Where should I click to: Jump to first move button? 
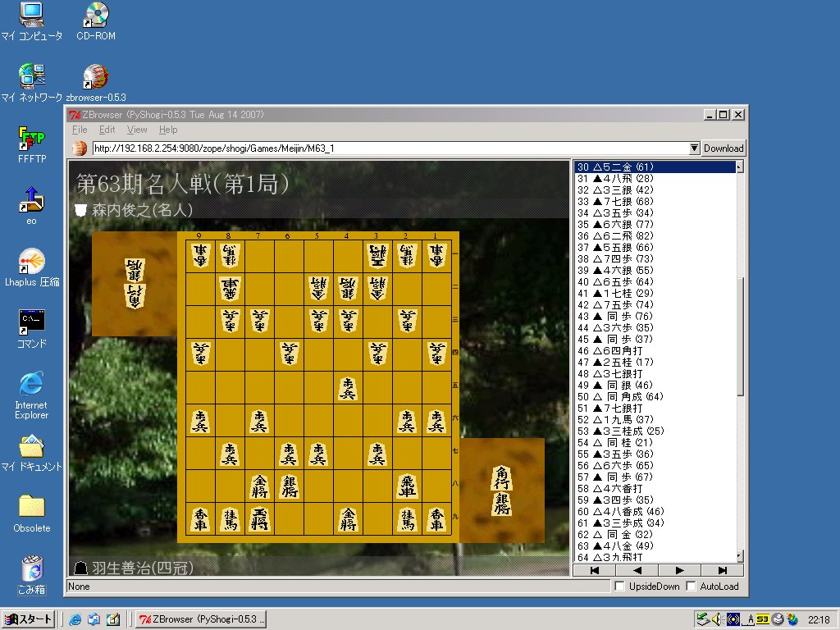[594, 570]
